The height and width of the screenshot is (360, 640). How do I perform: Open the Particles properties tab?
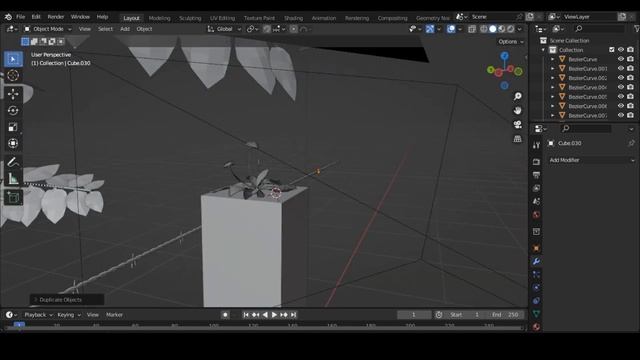tap(536, 274)
